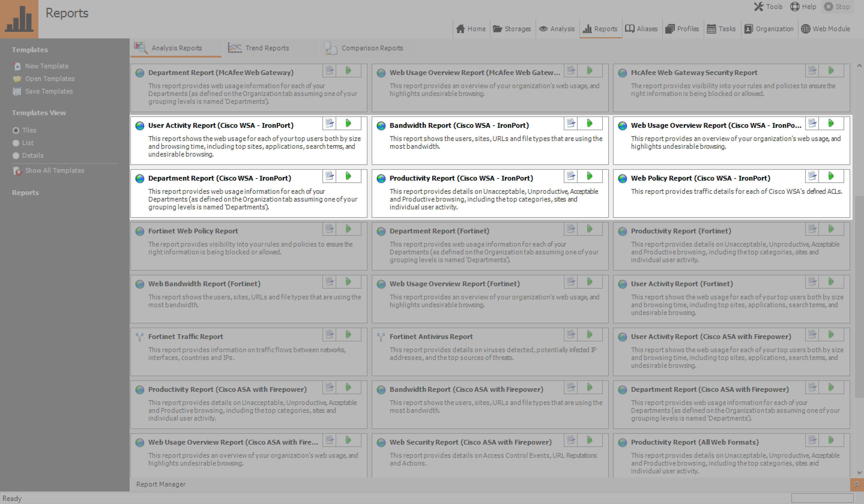Edit the Department Report (Fortinet) template

click(571, 229)
